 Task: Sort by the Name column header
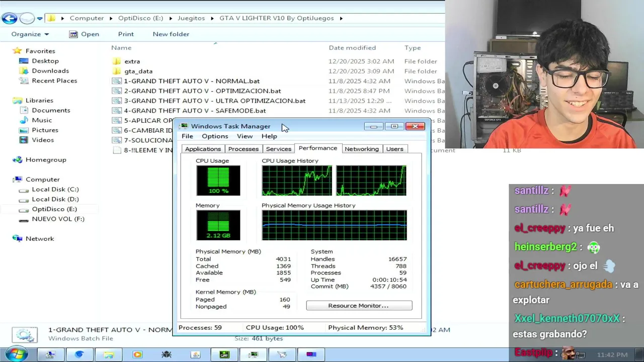coord(121,48)
